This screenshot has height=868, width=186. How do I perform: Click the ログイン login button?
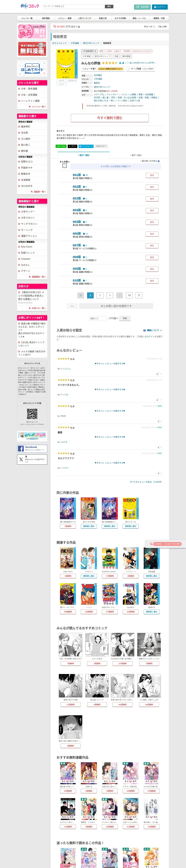160,7
